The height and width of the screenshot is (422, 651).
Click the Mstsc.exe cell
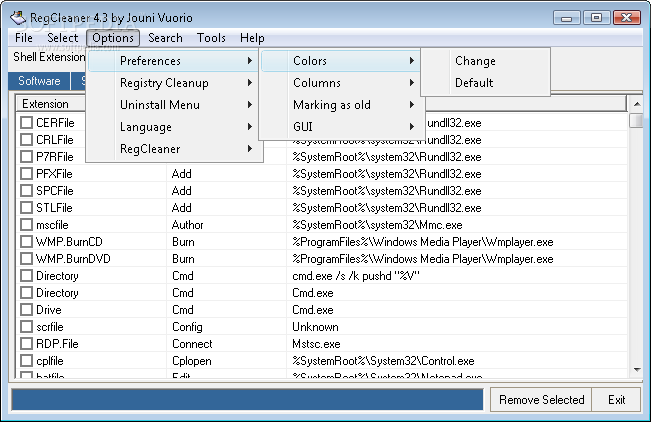(x=316, y=344)
